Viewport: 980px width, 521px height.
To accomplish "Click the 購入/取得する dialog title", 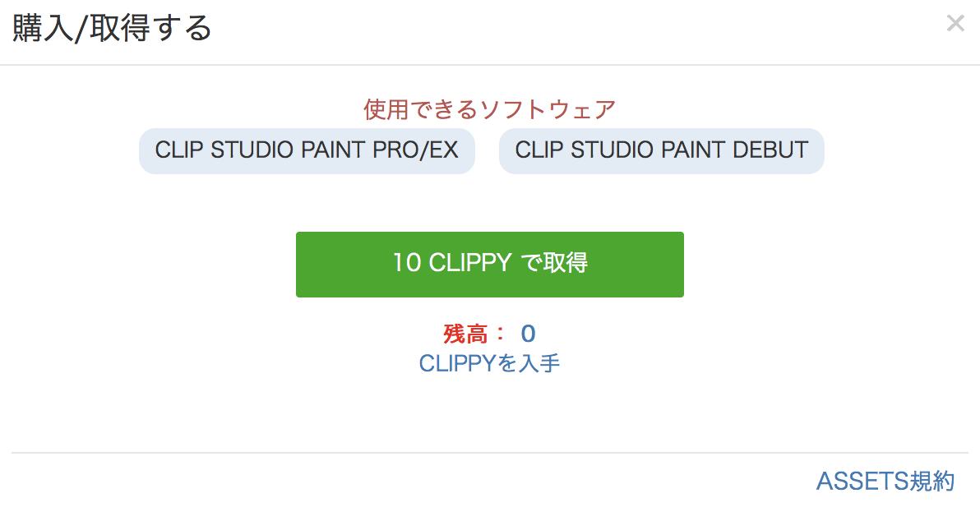I will tap(112, 29).
